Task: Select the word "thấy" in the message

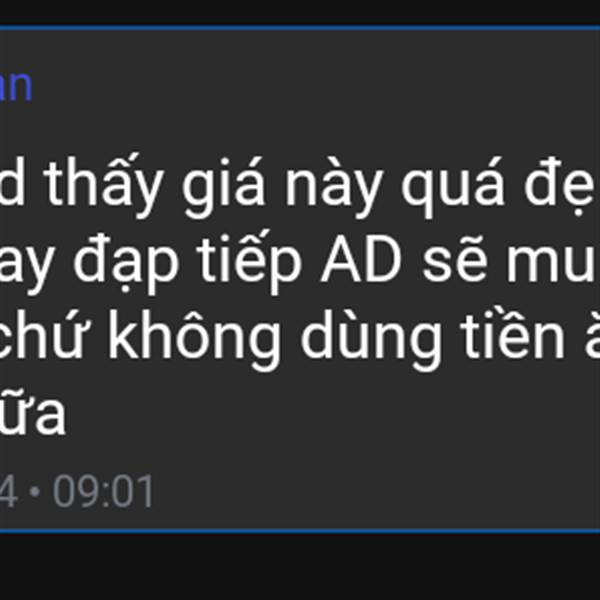Action: pos(104,184)
